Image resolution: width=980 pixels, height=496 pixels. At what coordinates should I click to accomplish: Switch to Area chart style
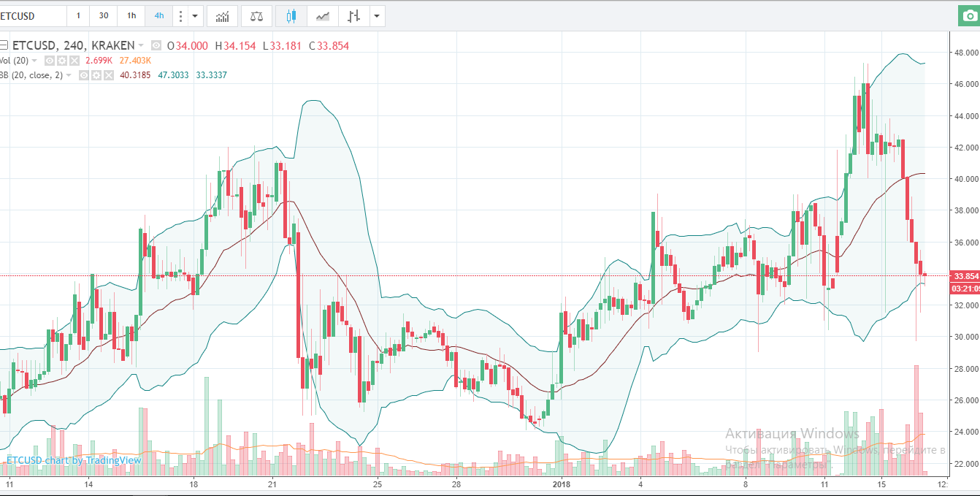322,15
